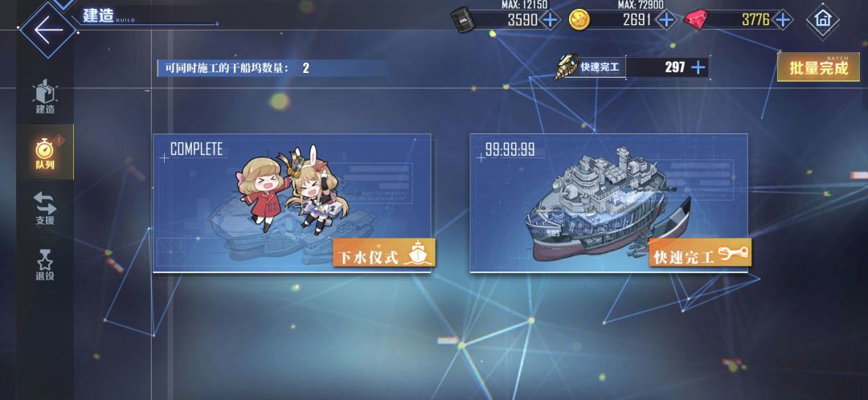This screenshot has width=868, height=400.
Task: Switch to the 支援 support tab
Action: 45,209
